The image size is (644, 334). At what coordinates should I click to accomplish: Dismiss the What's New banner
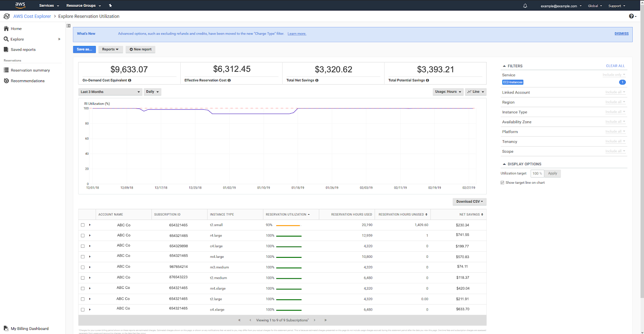[621, 34]
